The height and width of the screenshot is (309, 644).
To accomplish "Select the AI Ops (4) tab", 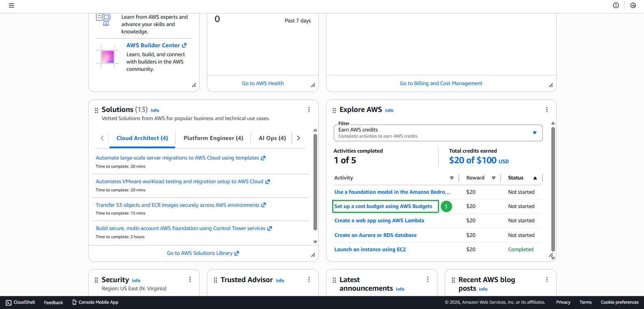I will (272, 138).
